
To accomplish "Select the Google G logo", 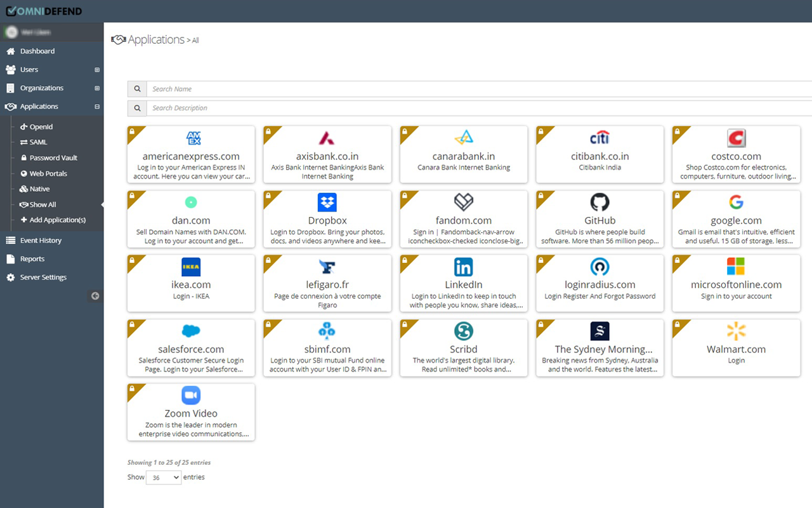I will (x=736, y=203).
